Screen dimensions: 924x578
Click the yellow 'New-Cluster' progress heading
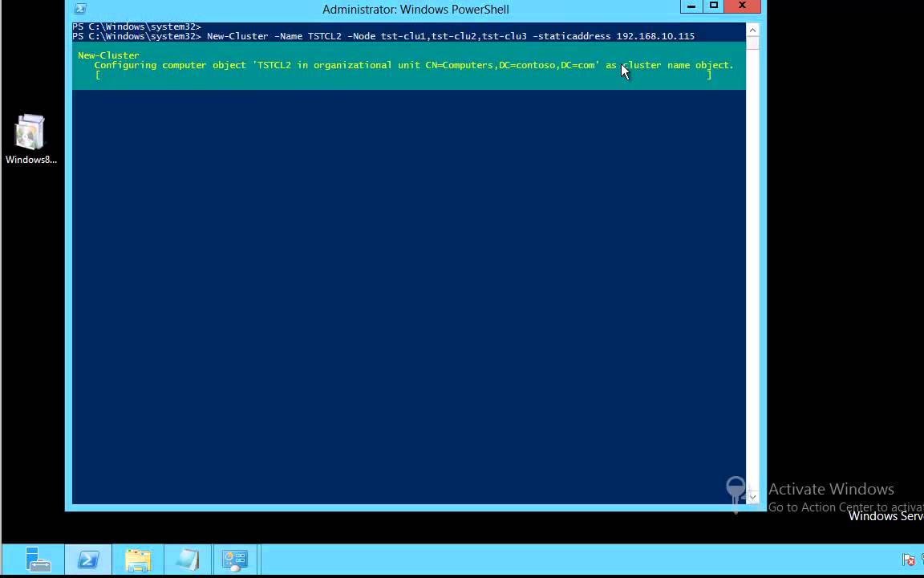(108, 55)
